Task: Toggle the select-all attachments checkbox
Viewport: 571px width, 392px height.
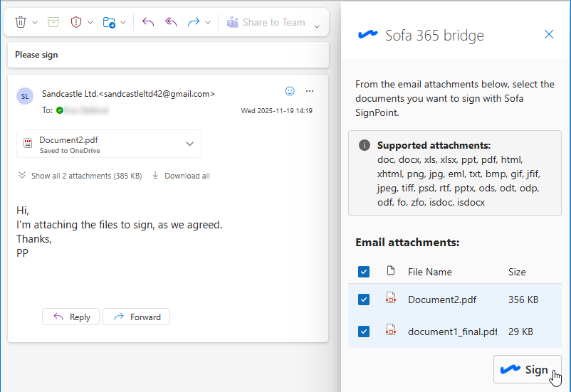Action: (364, 272)
